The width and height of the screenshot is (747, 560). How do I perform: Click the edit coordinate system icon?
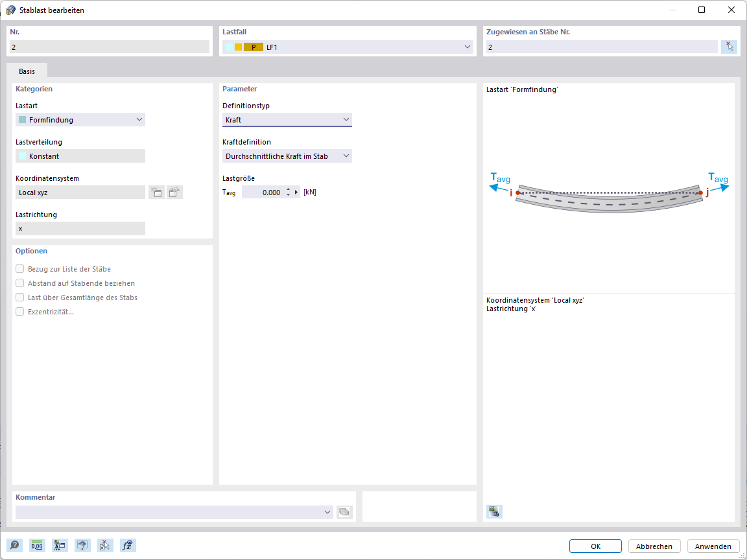175,192
